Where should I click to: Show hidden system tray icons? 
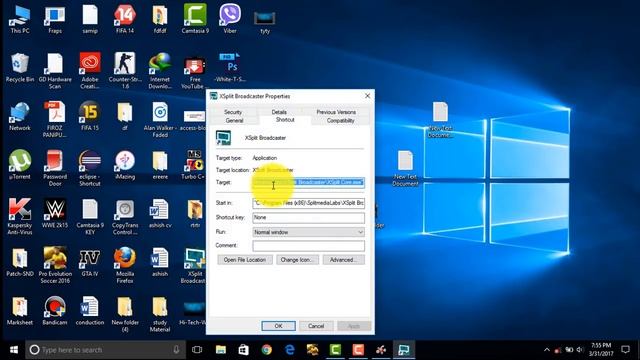[547, 350]
